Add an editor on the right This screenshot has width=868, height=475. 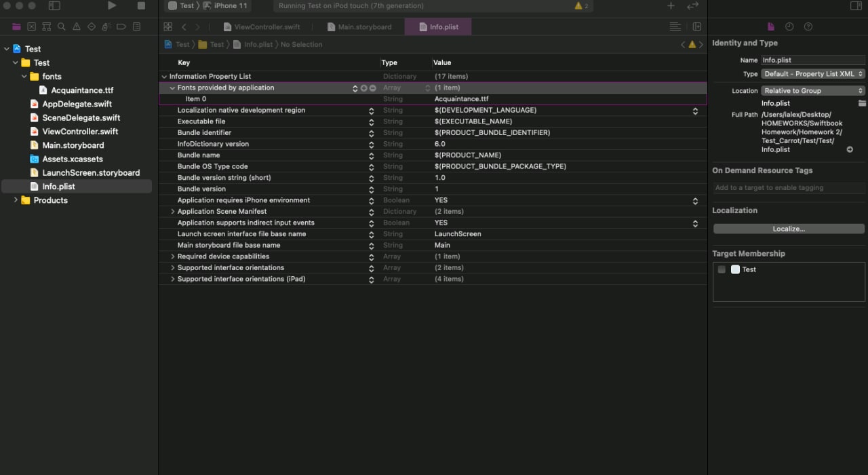pos(696,26)
